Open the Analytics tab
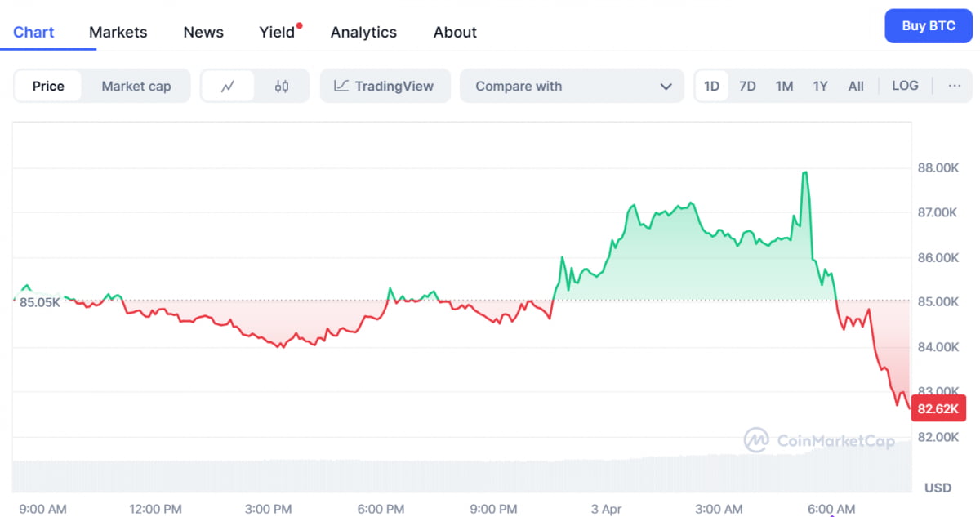The height and width of the screenshot is (517, 980). click(x=363, y=32)
